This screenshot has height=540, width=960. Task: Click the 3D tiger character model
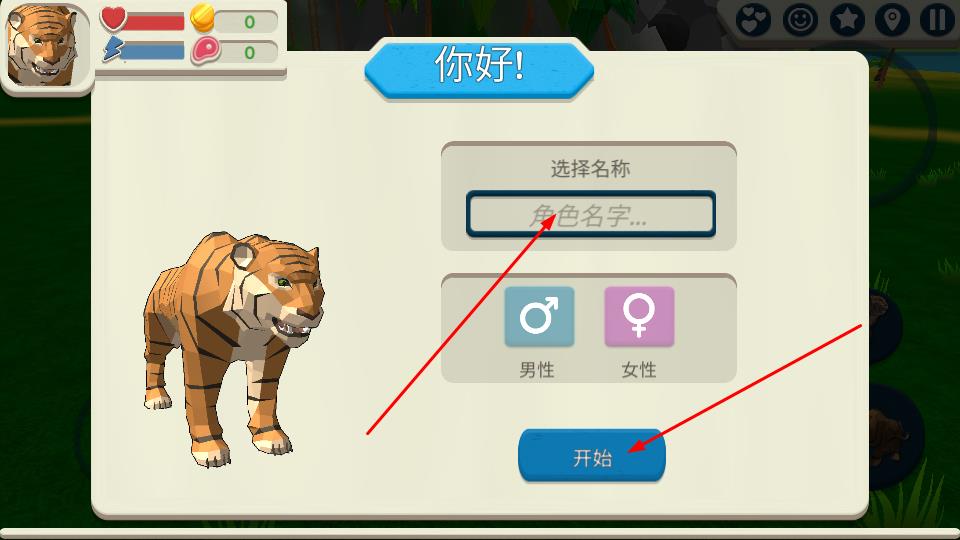click(233, 348)
